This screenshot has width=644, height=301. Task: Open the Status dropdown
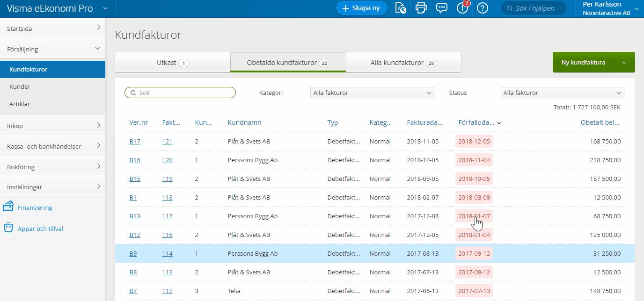563,93
